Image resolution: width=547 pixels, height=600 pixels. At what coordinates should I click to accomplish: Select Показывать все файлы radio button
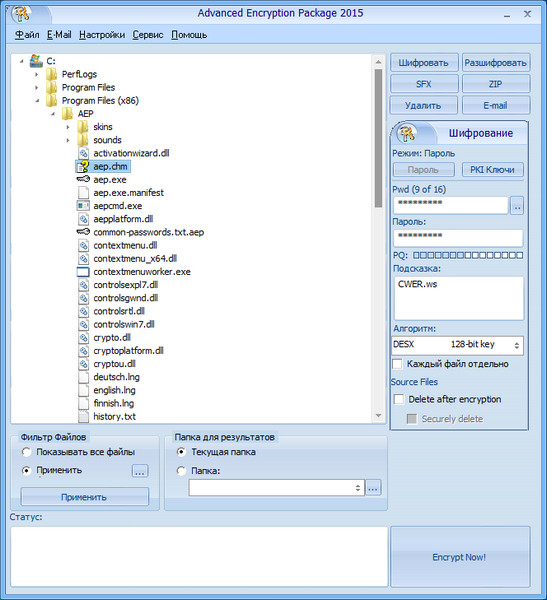26,452
